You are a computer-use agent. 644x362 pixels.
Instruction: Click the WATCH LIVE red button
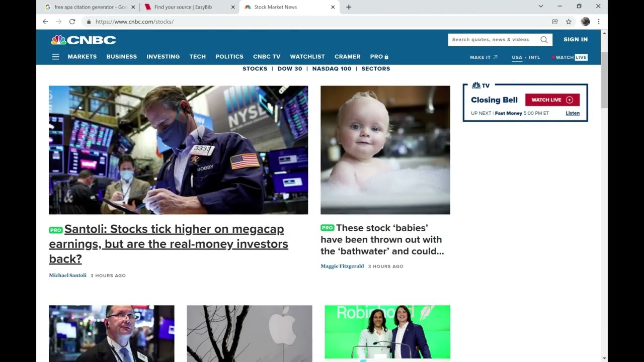pos(552,100)
